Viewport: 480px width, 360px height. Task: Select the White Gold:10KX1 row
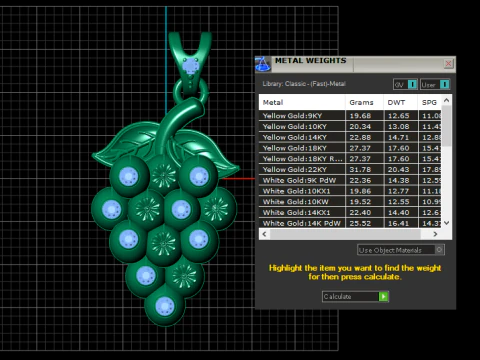[350, 191]
